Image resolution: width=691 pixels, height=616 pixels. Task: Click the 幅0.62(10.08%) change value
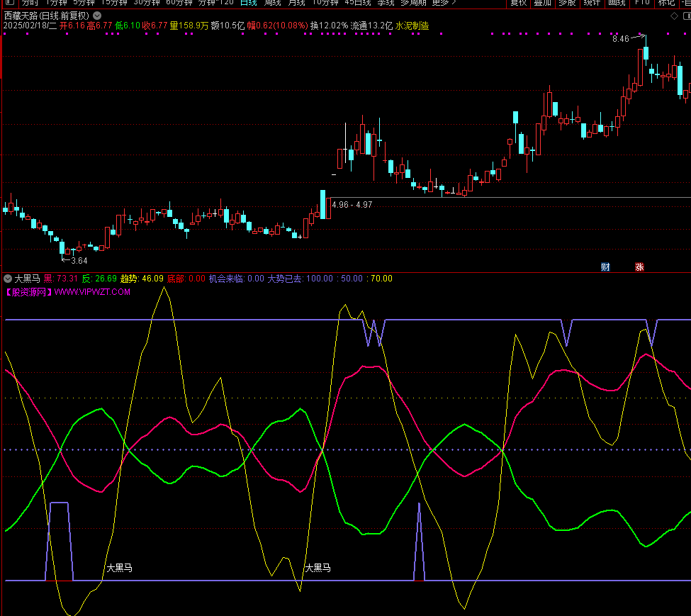(x=277, y=26)
